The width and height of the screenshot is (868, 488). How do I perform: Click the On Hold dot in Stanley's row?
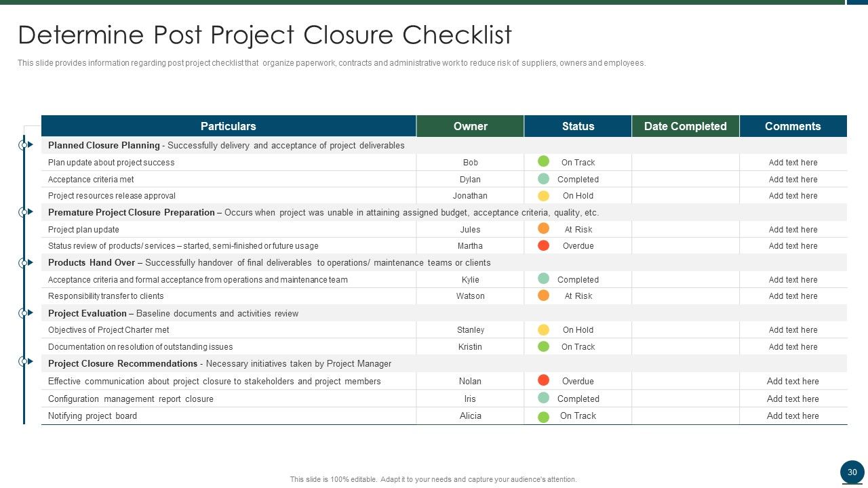coord(543,329)
